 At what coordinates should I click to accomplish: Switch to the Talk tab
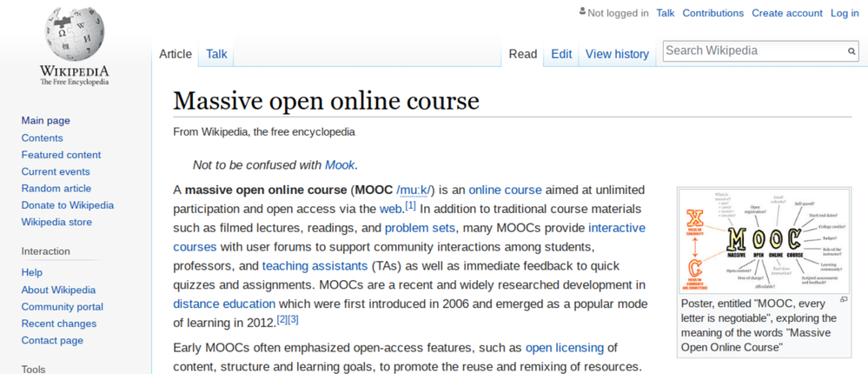[216, 54]
